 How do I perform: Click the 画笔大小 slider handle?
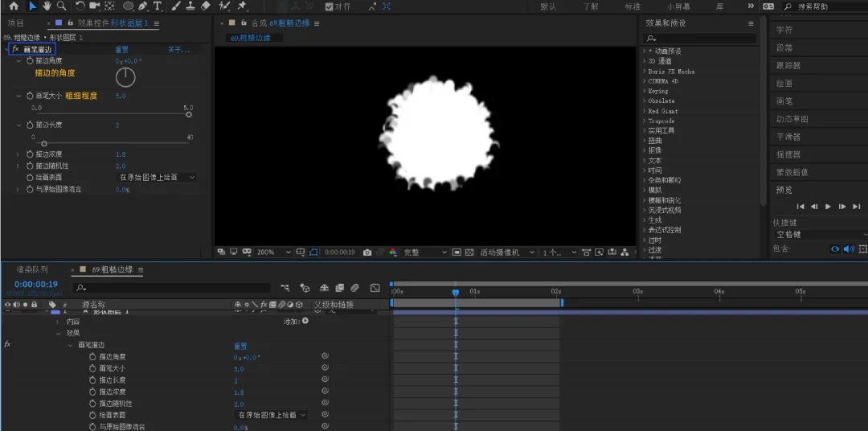coord(189,114)
